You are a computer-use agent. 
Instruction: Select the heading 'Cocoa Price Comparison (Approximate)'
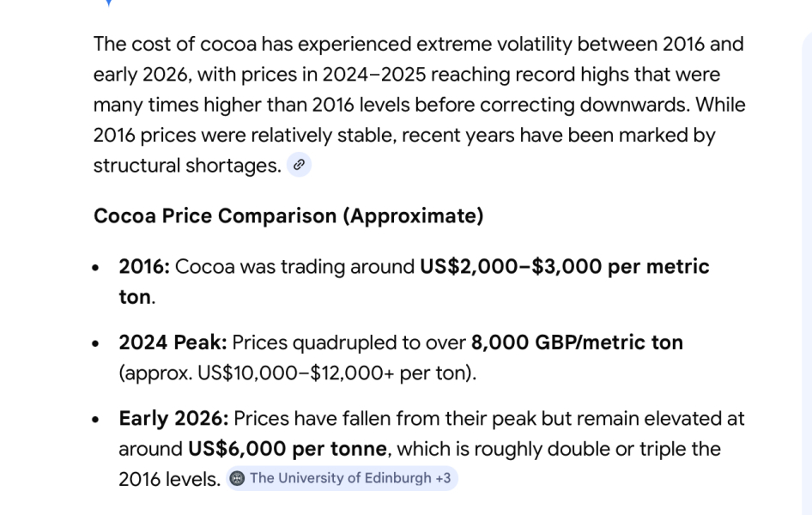click(x=289, y=215)
